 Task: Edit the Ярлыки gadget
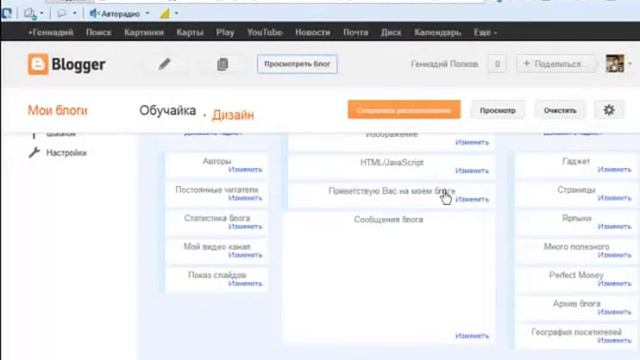click(x=614, y=227)
